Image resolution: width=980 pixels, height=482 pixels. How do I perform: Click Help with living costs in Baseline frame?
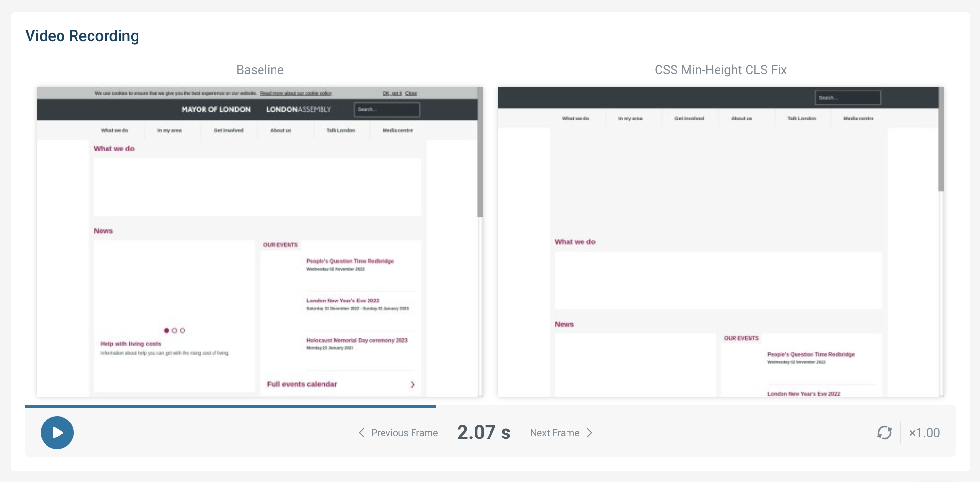point(131,344)
